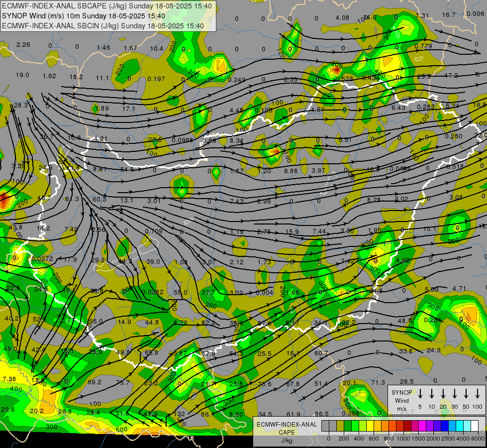This screenshot has width=487, height=448.
Task: Select the dark red swatch after 1000
Action: point(408,426)
